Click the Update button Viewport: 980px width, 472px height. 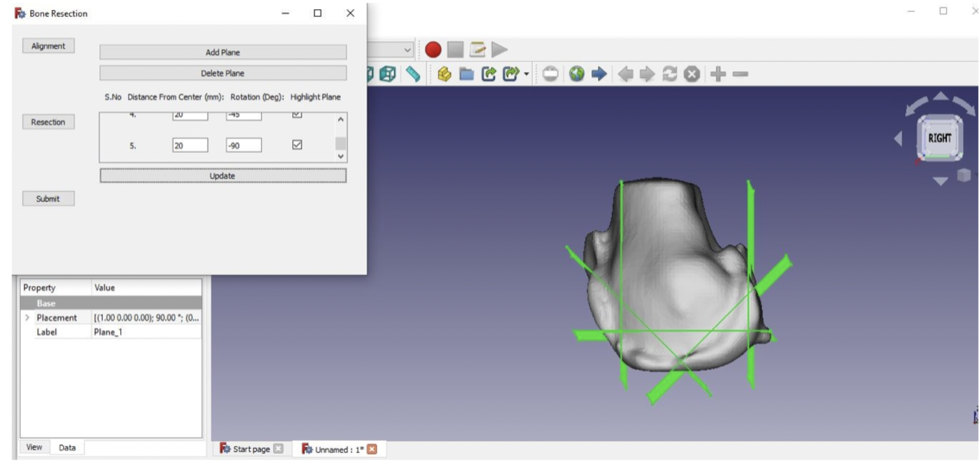point(222,176)
